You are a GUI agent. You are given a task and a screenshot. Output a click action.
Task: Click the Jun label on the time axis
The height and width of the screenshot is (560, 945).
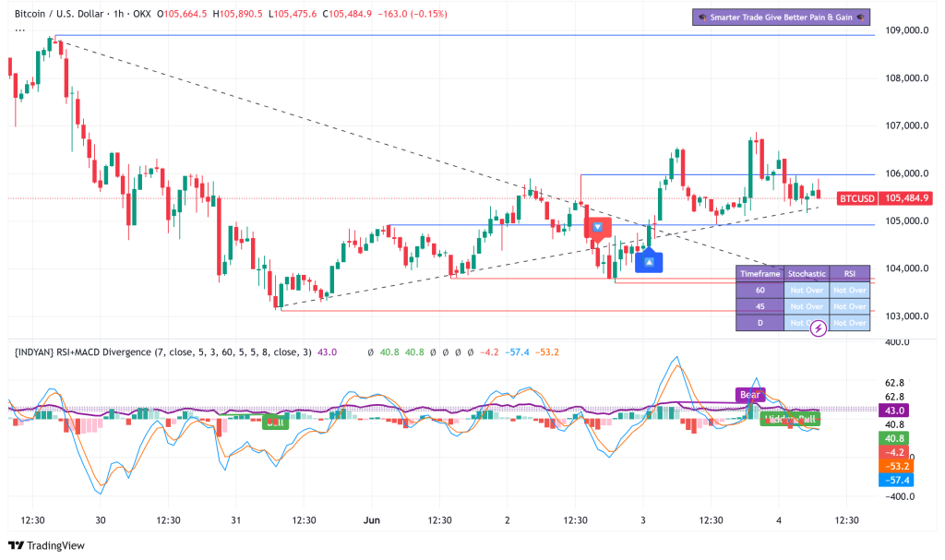pos(372,520)
